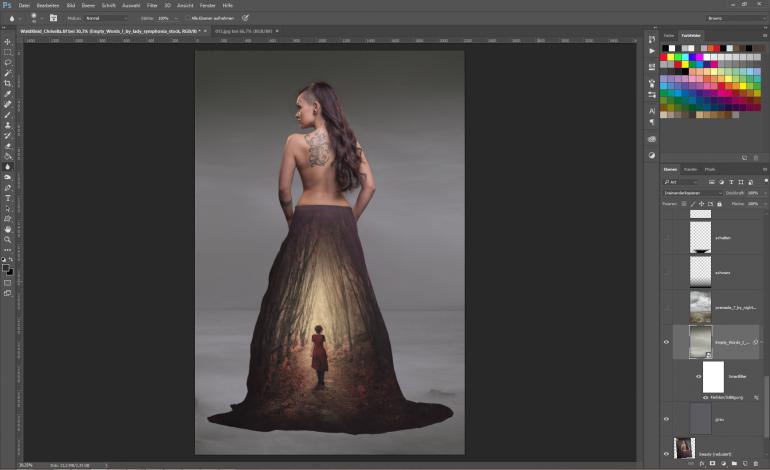770x470 pixels.
Task: Pick the red swatch in Farbfelder
Action: [x=664, y=57]
